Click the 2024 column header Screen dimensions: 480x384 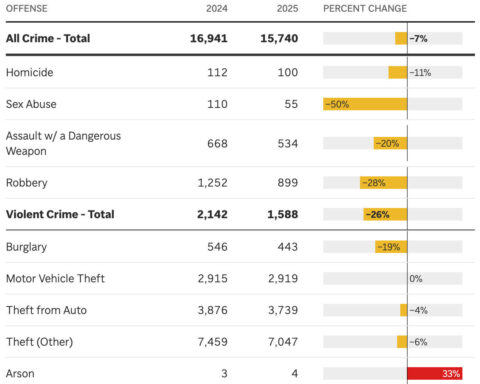(x=217, y=8)
